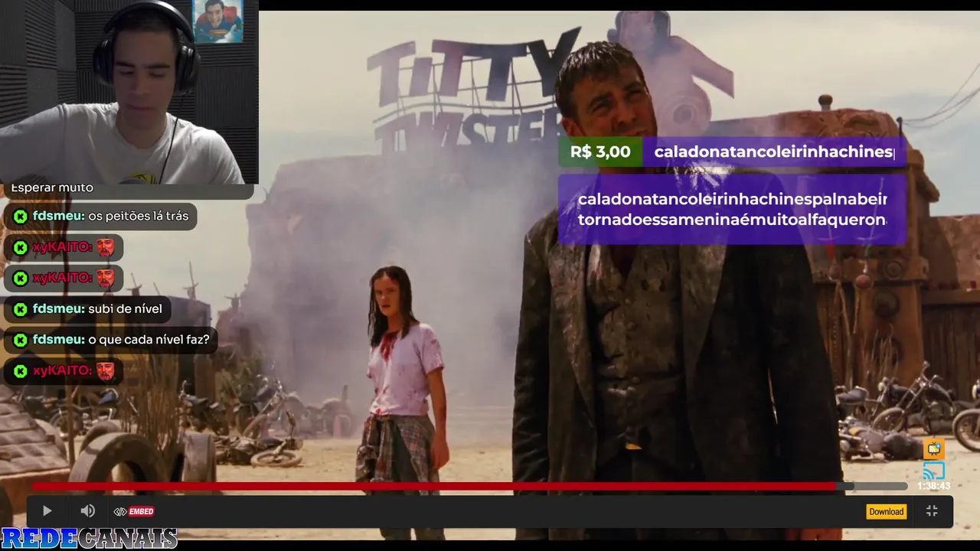The height and width of the screenshot is (551, 980).
Task: Click the 1:38:43 video duration text
Action: click(x=933, y=486)
